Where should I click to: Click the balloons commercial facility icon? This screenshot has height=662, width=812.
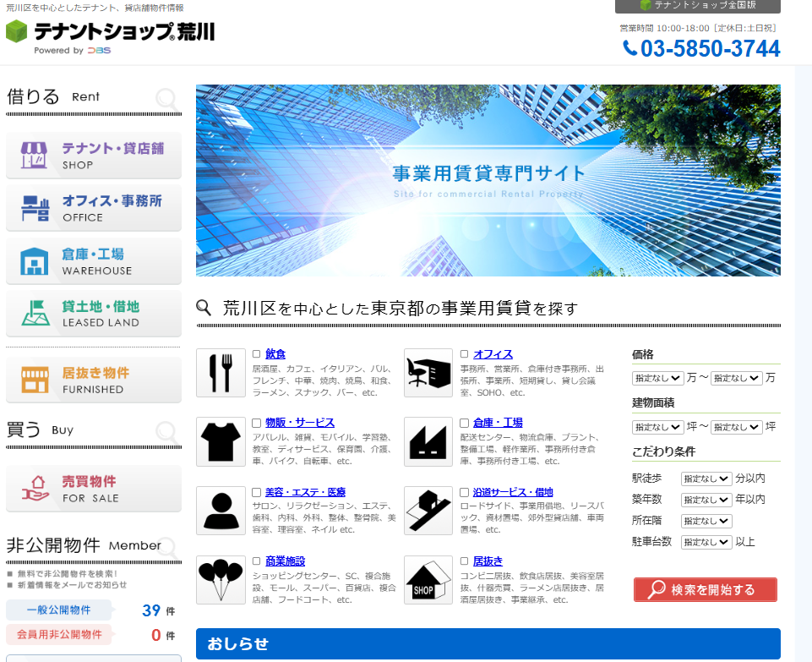point(221,579)
